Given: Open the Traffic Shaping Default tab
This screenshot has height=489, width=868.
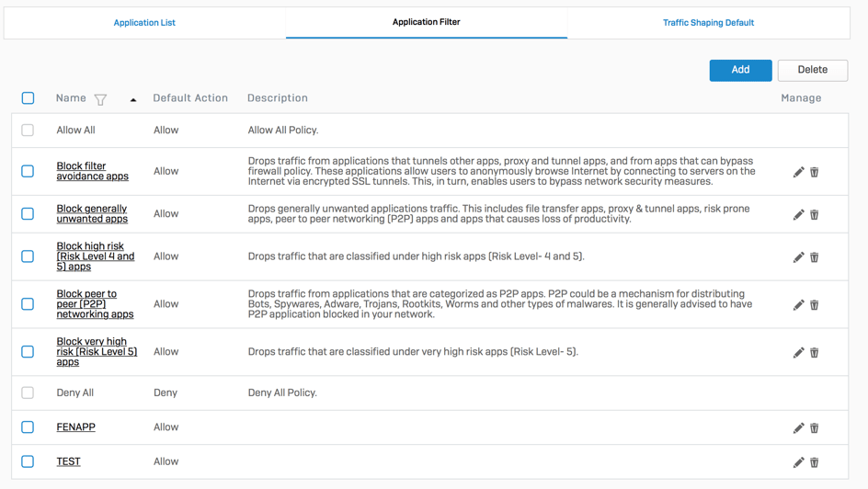Looking at the screenshot, I should pyautogui.click(x=708, y=23).
